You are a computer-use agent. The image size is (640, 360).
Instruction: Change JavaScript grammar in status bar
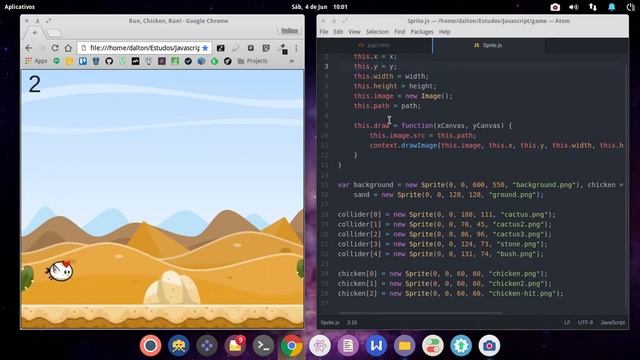click(613, 322)
